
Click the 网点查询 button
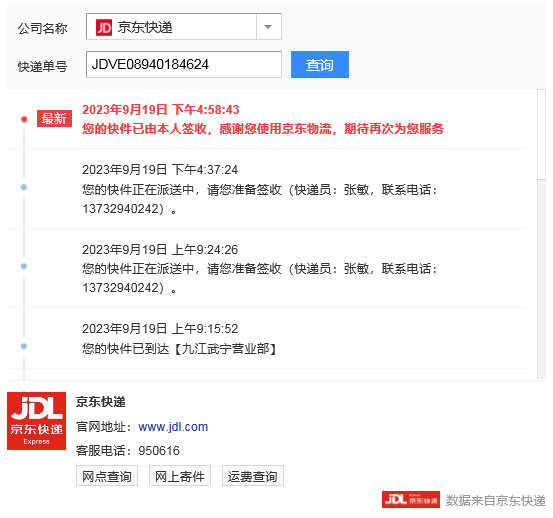click(x=107, y=476)
